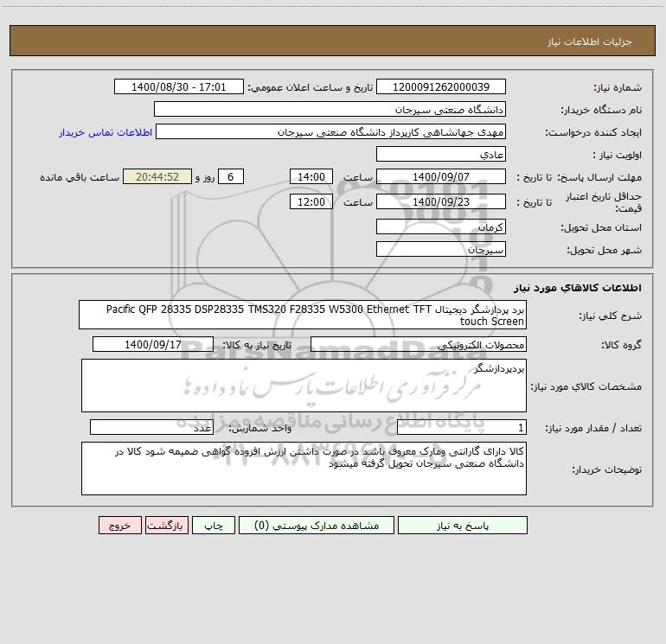Click the label توضیحات خریدار

pos(607,470)
